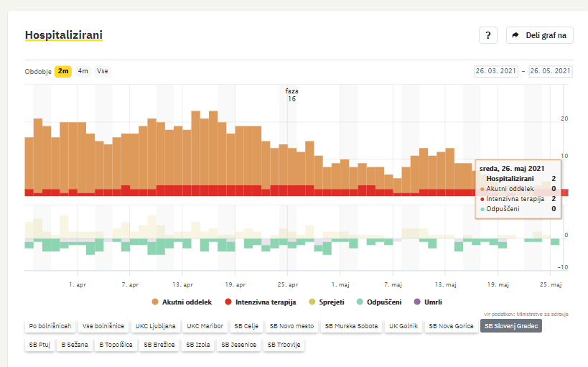
Task: Switch the period to 4m
Action: coord(83,71)
